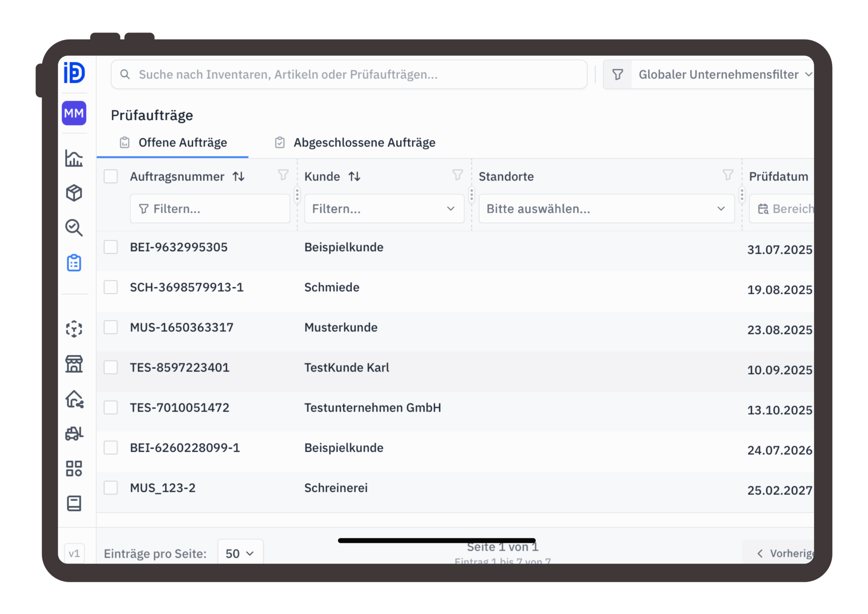Image resolution: width=868 pixels, height=614 pixels.
Task: Click customer Testunternehmen GmbH cell
Action: [373, 407]
